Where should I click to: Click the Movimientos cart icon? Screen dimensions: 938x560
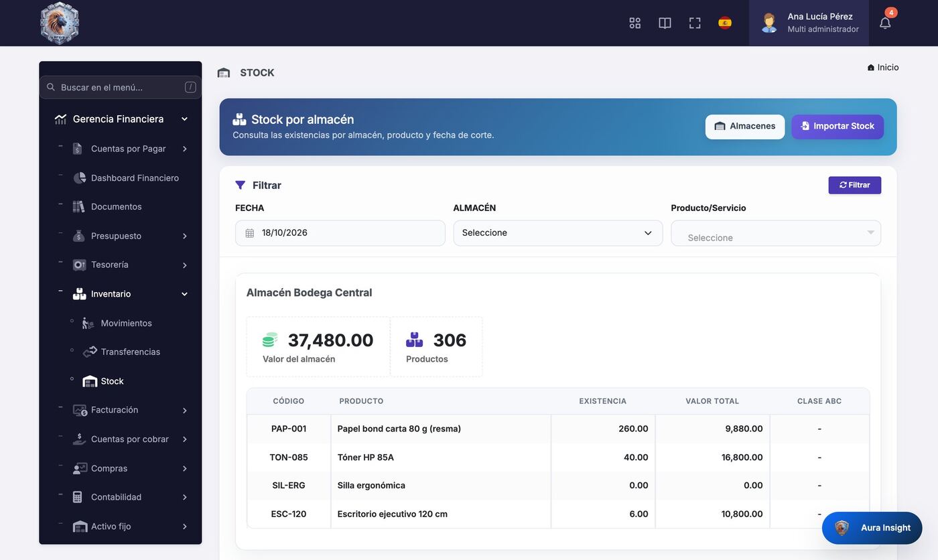(x=88, y=323)
